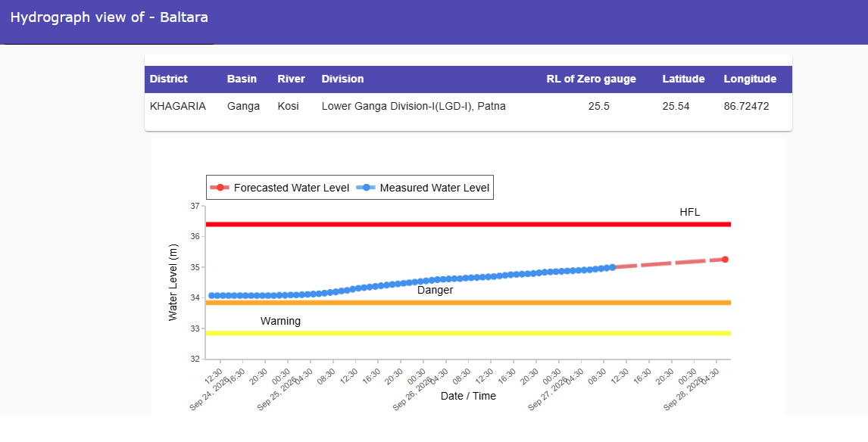Click the 36 tick on water level axis

195,236
